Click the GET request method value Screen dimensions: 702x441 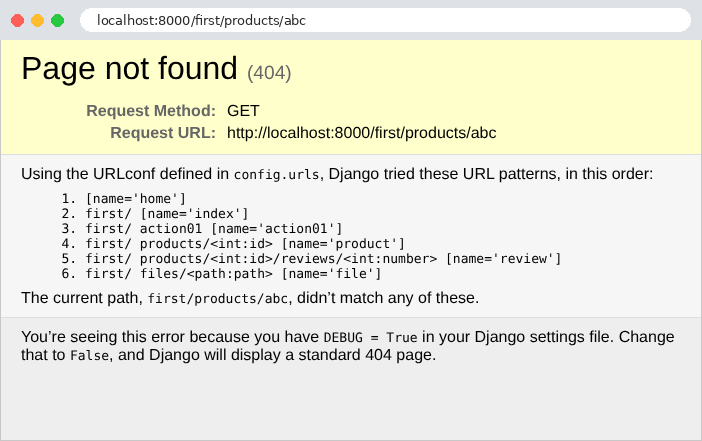[x=243, y=111]
